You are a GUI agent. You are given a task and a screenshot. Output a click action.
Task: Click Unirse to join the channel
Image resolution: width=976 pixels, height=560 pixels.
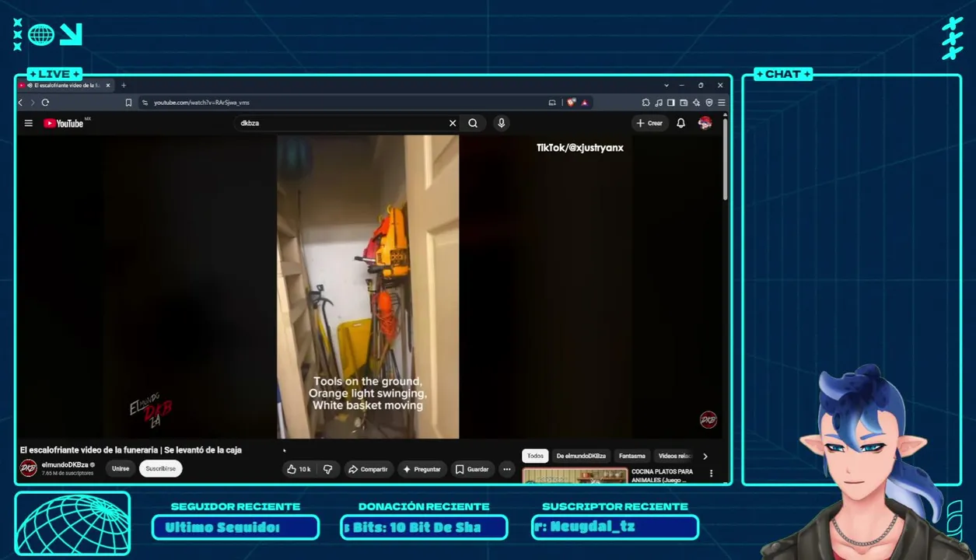(121, 468)
